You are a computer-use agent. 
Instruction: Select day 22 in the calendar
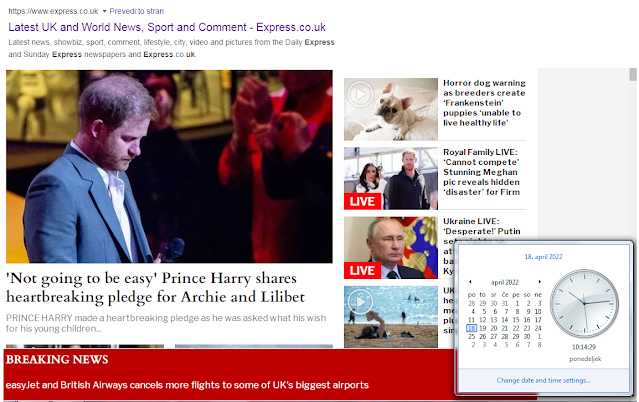point(516,328)
